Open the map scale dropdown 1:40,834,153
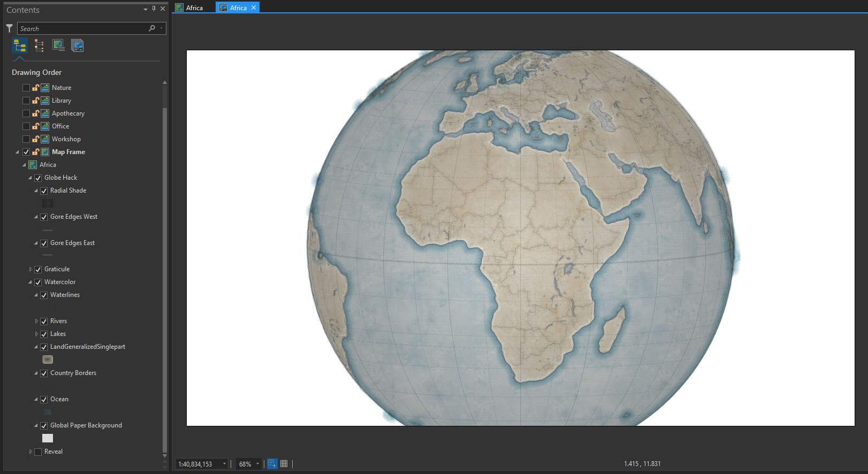868x474 pixels. [224, 464]
